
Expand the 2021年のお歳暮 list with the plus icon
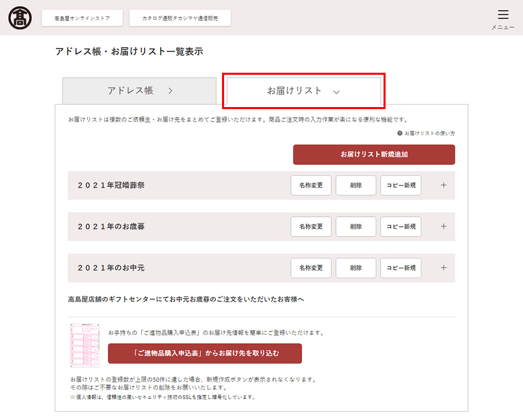point(444,226)
